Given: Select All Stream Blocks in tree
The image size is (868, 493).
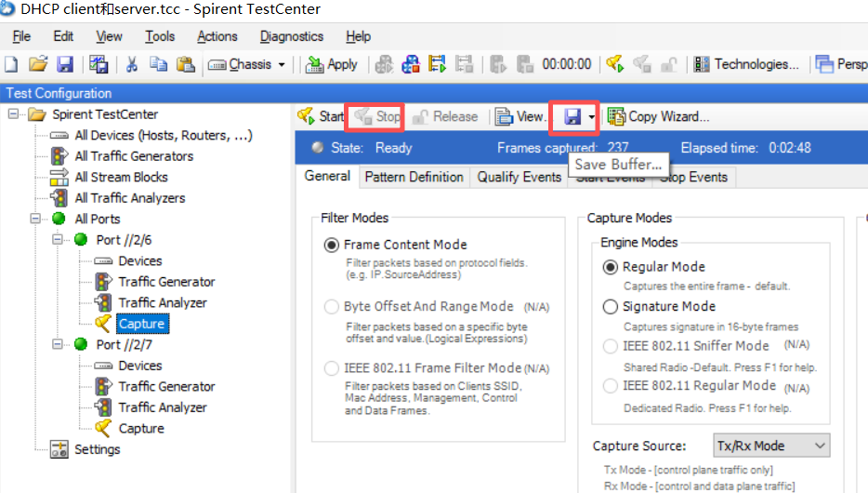Looking at the screenshot, I should click(x=121, y=178).
